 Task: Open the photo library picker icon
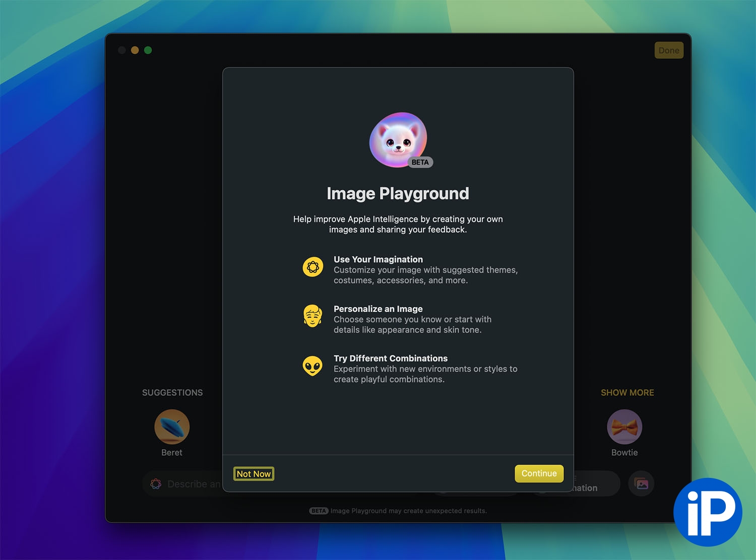click(641, 484)
